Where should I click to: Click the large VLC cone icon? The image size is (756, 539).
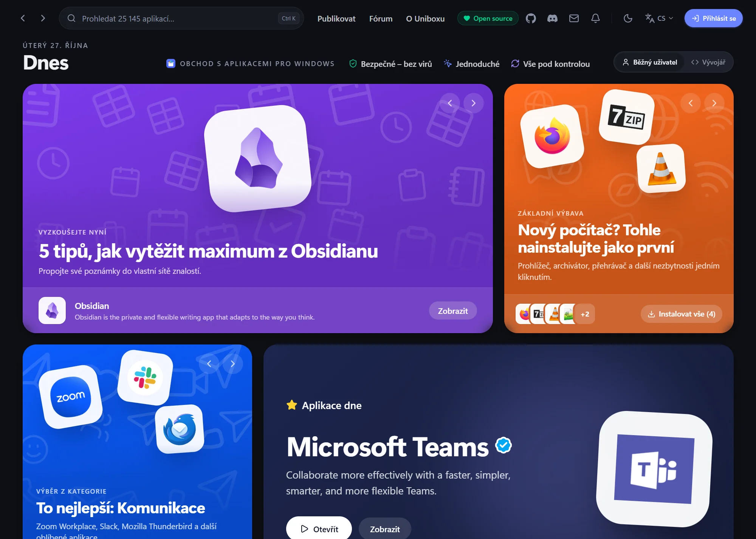tap(661, 168)
